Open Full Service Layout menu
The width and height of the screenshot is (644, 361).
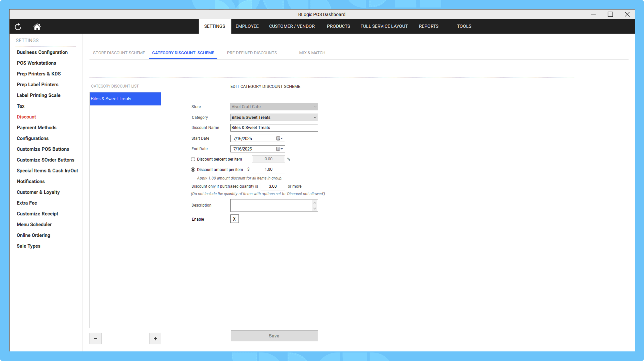[x=384, y=26]
